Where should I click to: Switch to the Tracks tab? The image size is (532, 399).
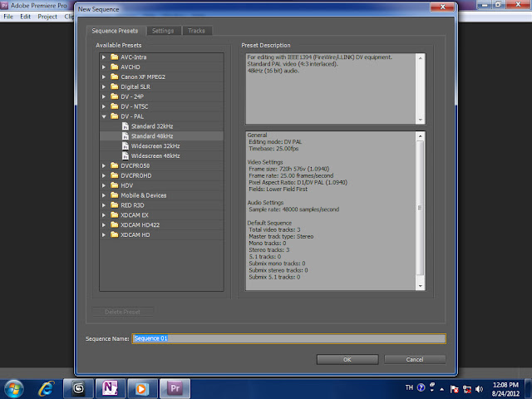point(197,31)
